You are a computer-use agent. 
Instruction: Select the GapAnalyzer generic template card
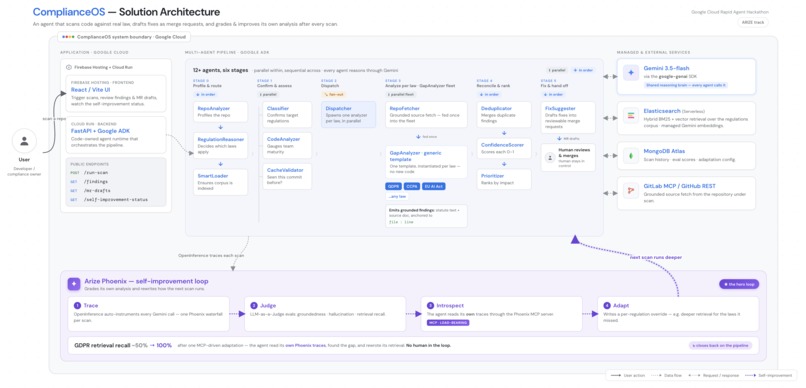[x=426, y=161]
